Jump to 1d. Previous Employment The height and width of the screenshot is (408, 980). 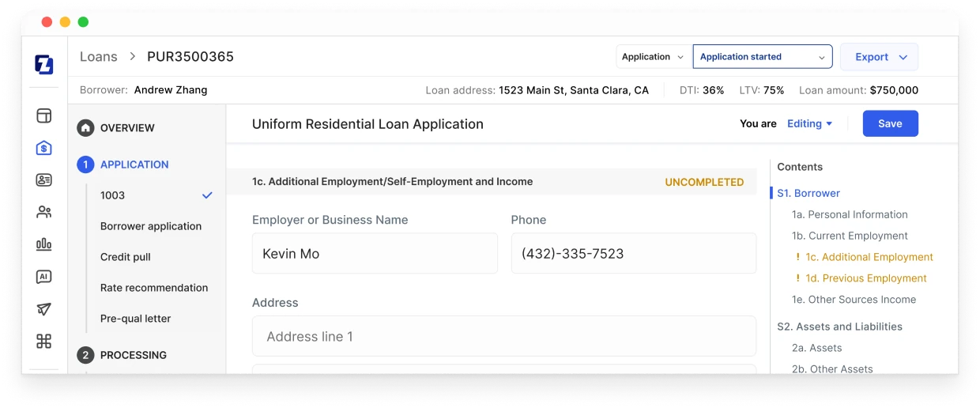pyautogui.click(x=866, y=278)
